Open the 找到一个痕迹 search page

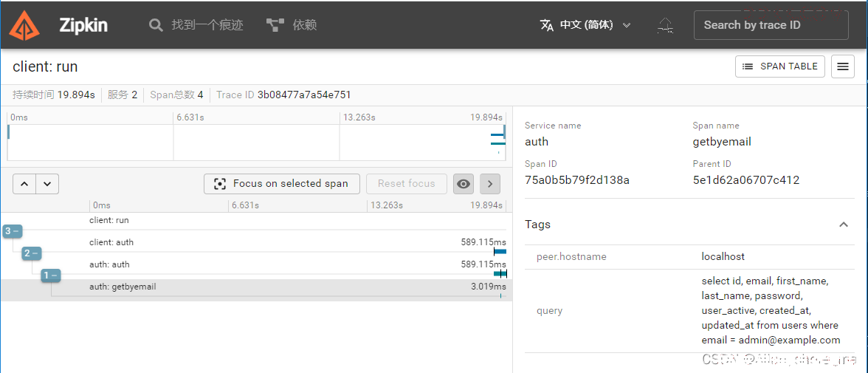coord(196,25)
